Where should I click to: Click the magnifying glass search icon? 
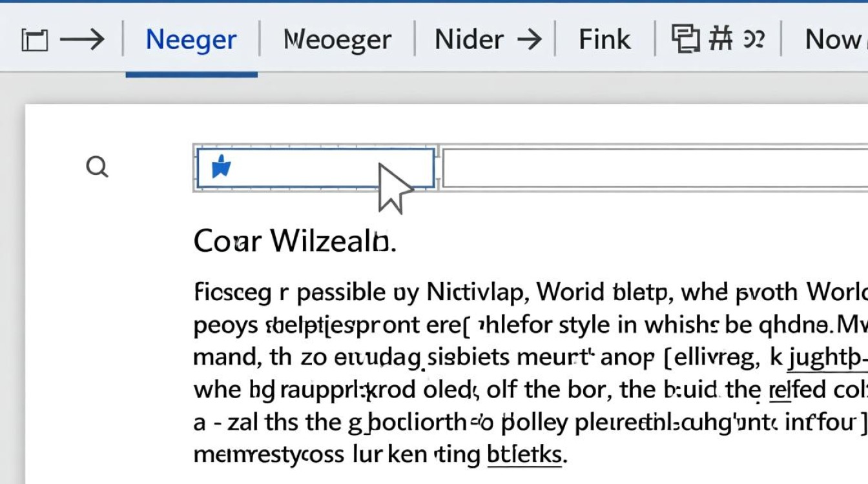[97, 167]
